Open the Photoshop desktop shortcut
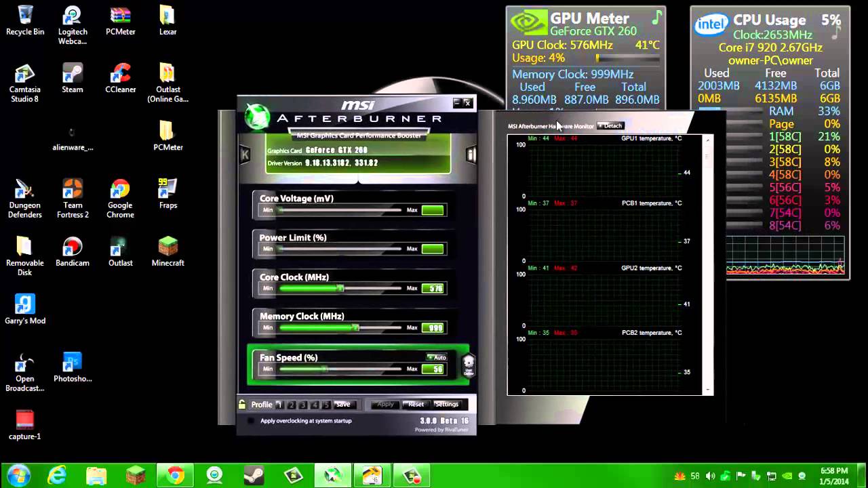The width and height of the screenshot is (868, 488). [73, 367]
